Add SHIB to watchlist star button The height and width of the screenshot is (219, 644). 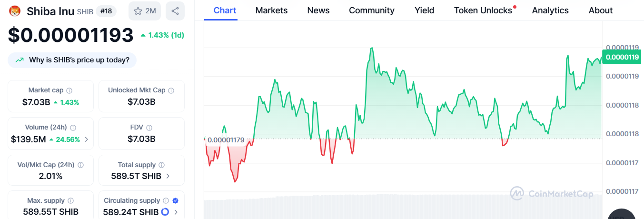coord(145,11)
